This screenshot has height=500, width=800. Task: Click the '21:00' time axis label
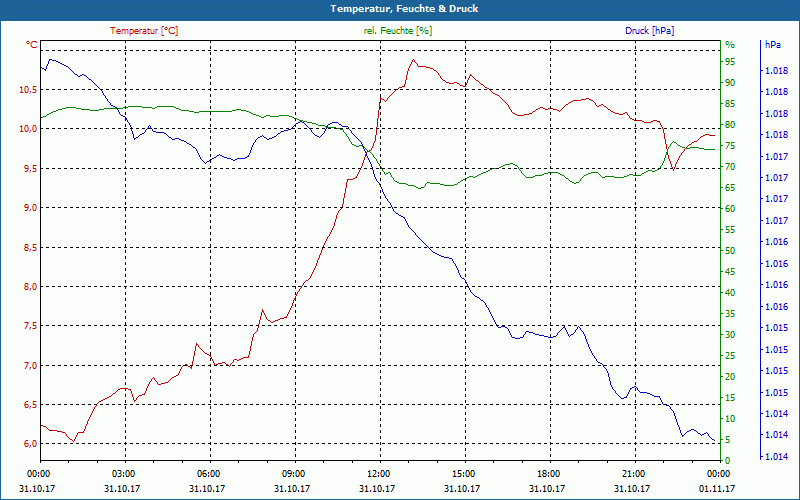[x=633, y=473]
